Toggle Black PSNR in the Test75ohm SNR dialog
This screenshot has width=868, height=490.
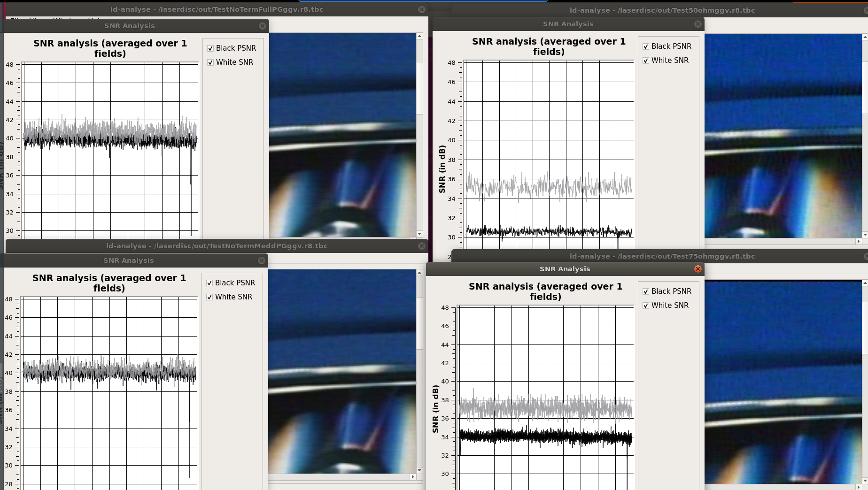point(646,291)
